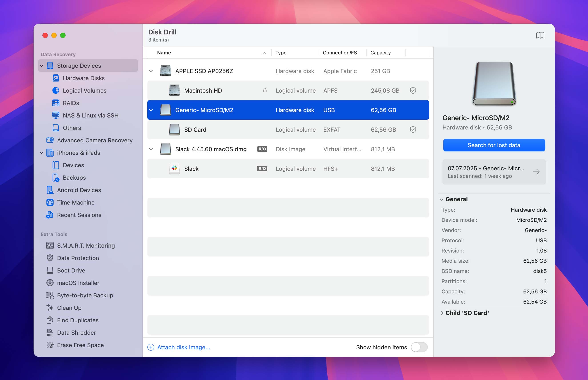Click the R/O badge on Slack volume row
The width and height of the screenshot is (588, 380).
(262, 169)
